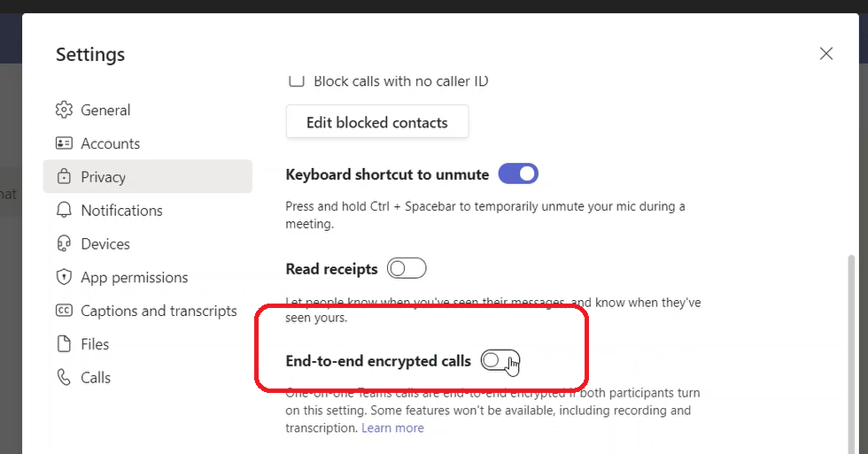This screenshot has height=454, width=868.
Task: Open the Edit blocked contacts button
Action: click(376, 123)
